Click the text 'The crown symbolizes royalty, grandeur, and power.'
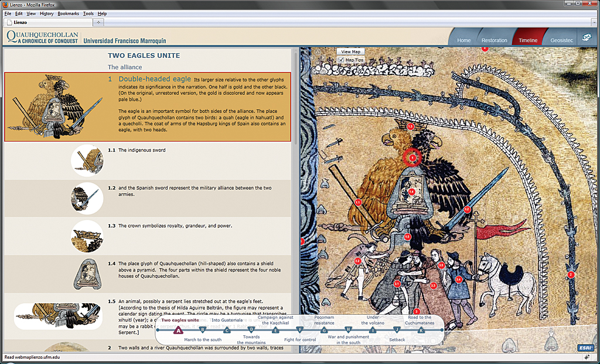The image size is (600, 364). (x=175, y=225)
